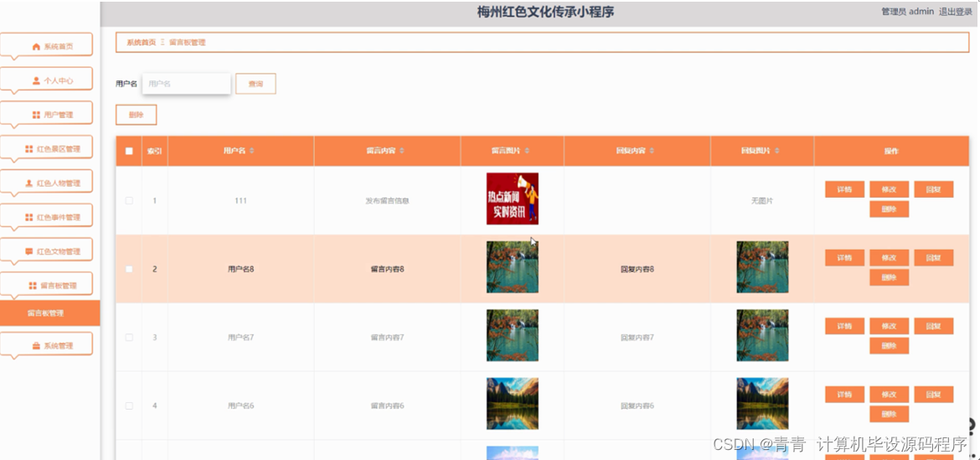Expand 用户管理 sidebar menu
This screenshot has height=460, width=980.
tap(46, 113)
